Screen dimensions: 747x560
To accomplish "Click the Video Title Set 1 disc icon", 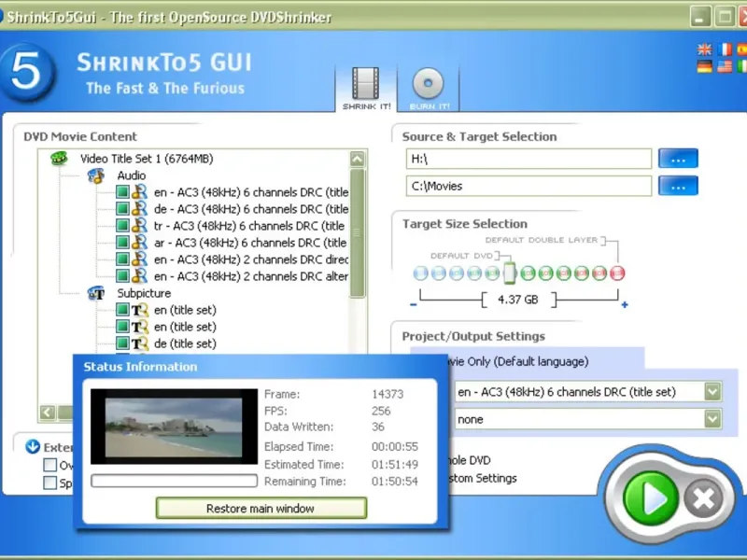I will [60, 158].
